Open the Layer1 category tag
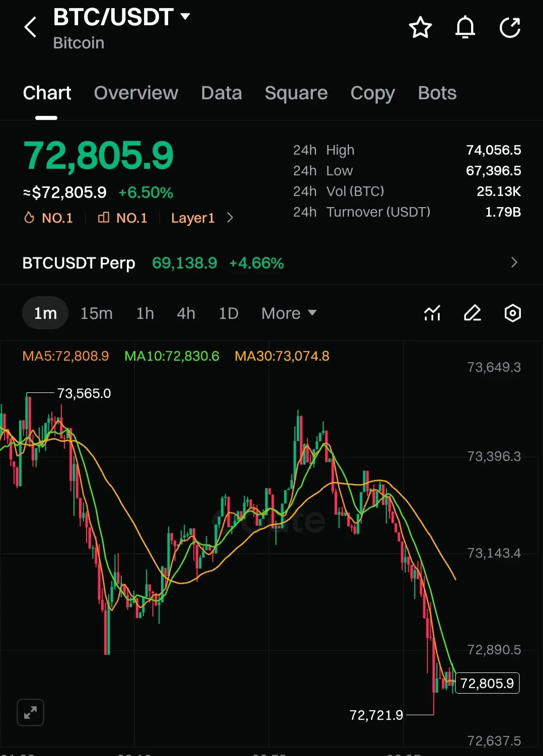 tap(193, 218)
